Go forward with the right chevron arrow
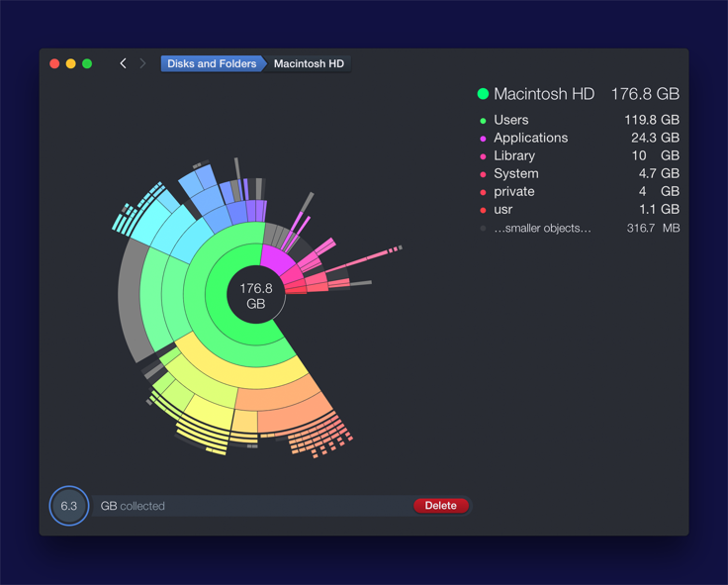 coord(142,63)
